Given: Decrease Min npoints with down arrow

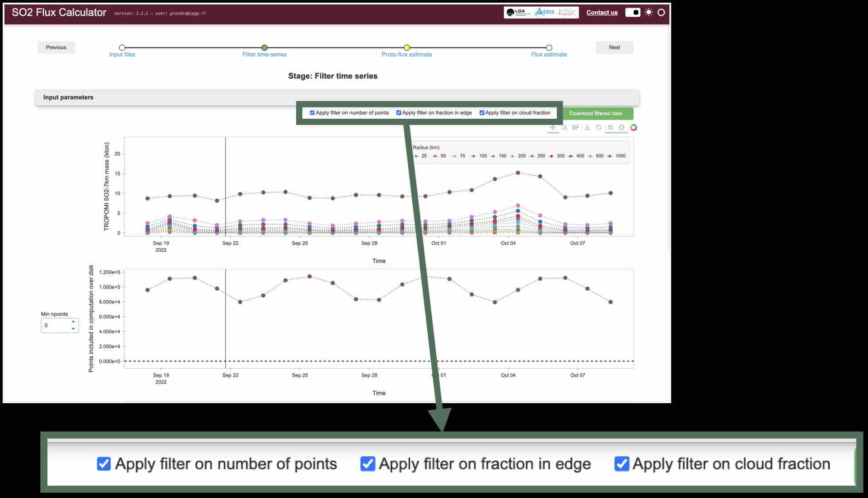Looking at the screenshot, I should (x=73, y=329).
